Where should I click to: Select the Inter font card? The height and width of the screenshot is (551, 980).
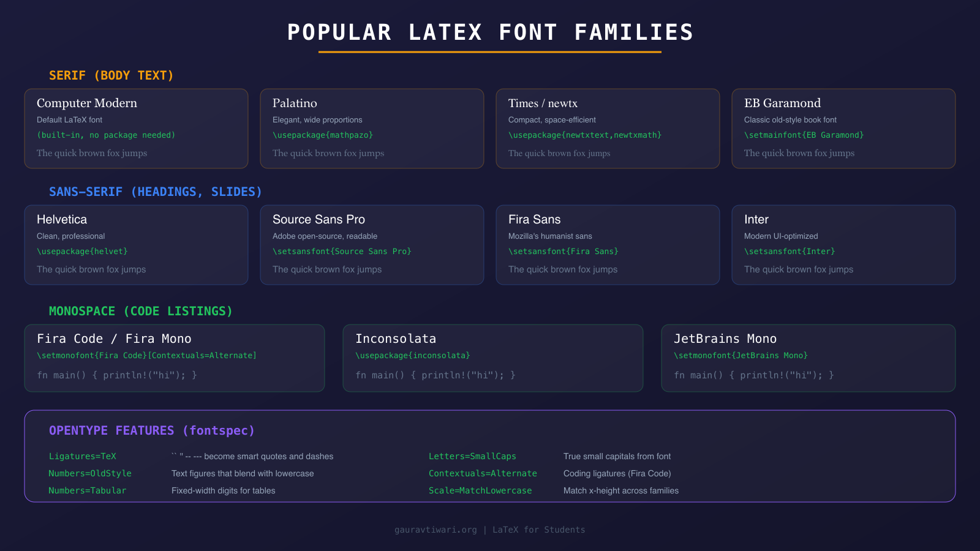coord(843,245)
